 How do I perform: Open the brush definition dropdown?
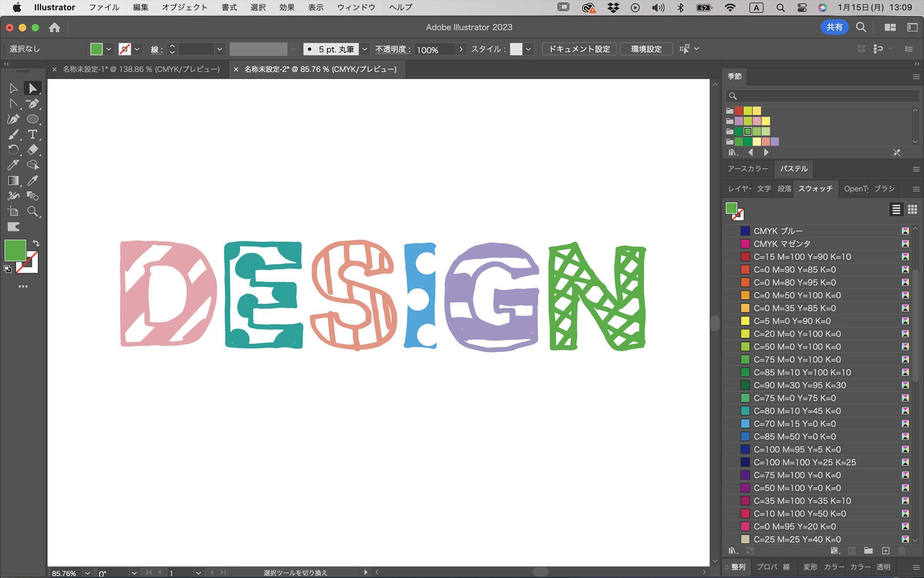coord(365,49)
